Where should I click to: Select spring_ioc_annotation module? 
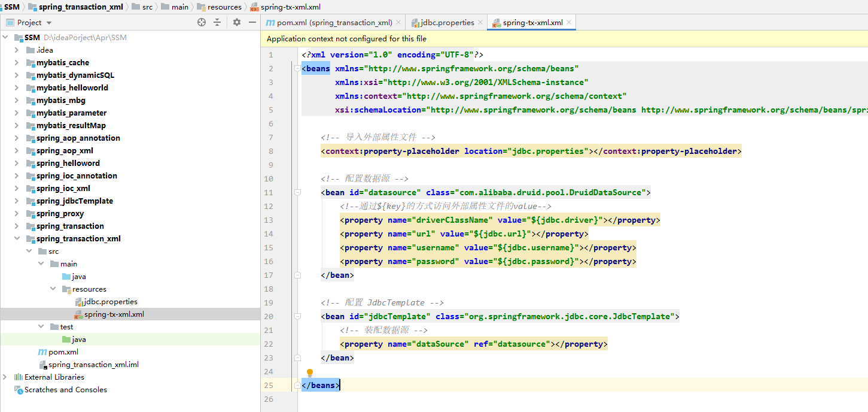tap(77, 176)
